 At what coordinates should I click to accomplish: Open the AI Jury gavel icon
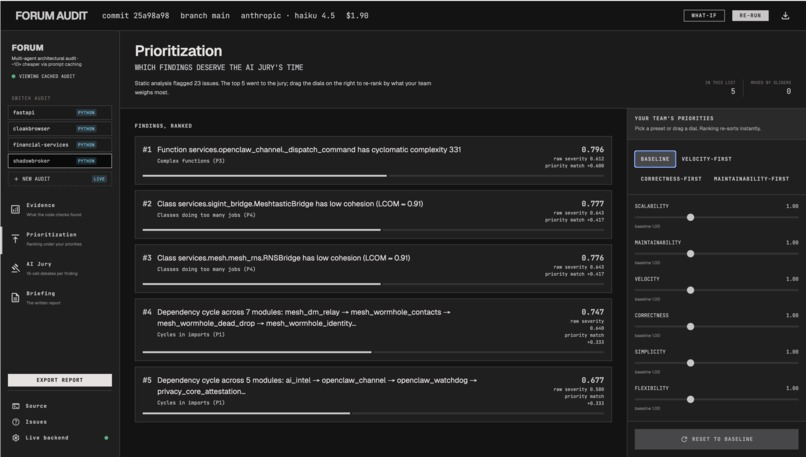pos(15,268)
